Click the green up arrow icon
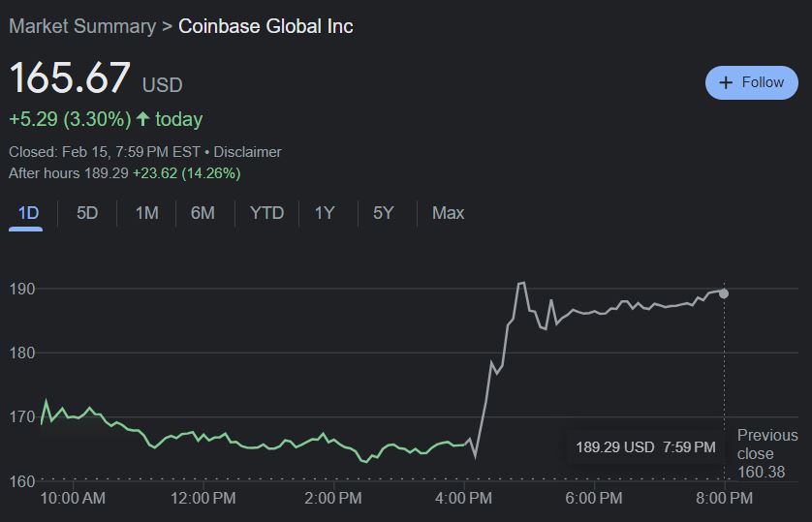 143,119
